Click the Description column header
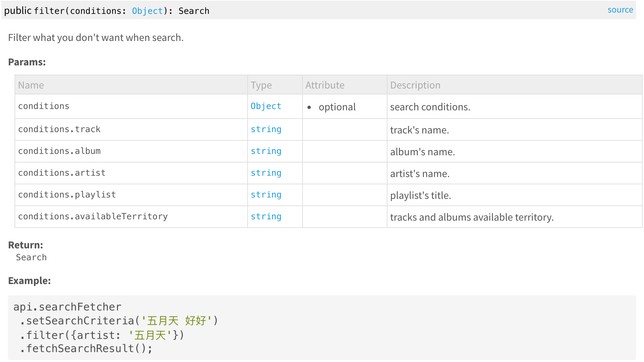 [415, 85]
